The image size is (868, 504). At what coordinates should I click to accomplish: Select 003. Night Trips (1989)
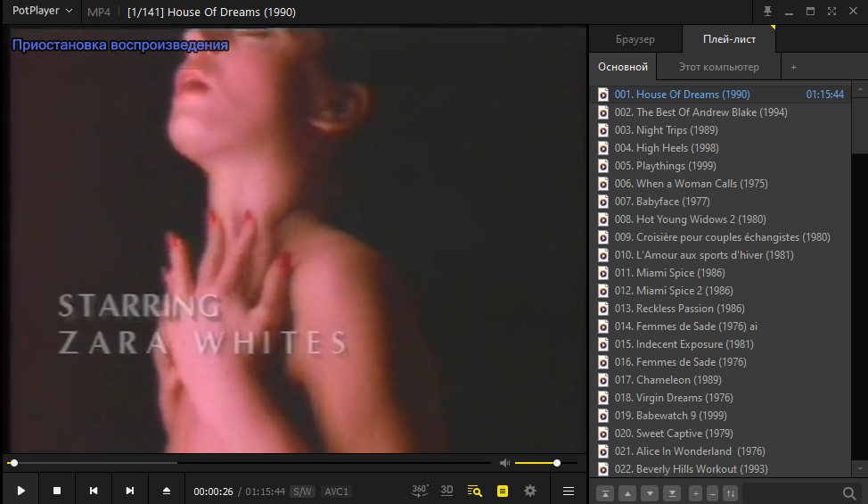pos(721,129)
